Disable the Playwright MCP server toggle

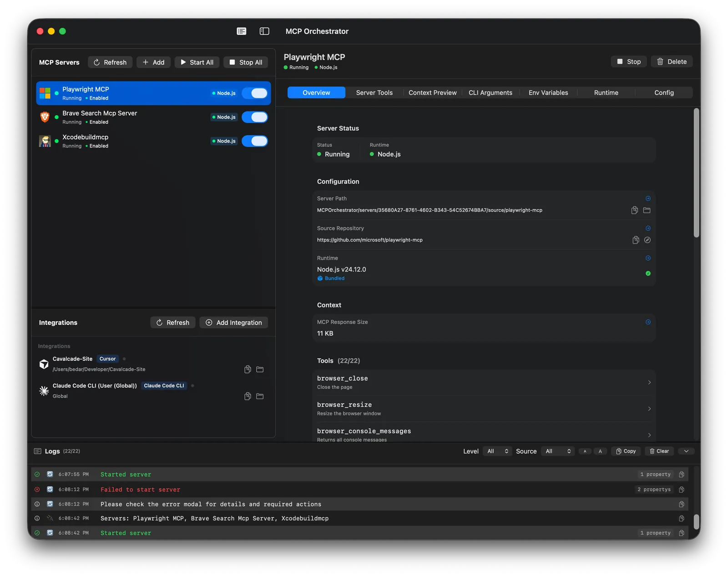255,93
